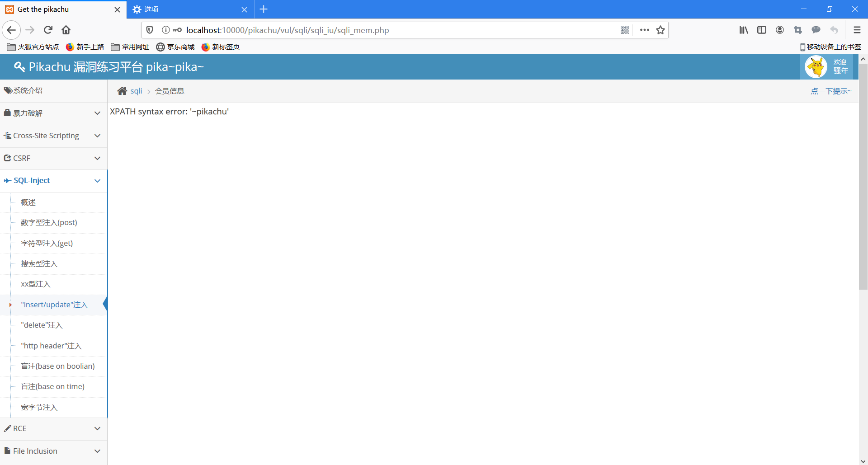Screen dimensions: 868x465
Task: Click the page vertical scrollbar thumb
Action: 863,176
